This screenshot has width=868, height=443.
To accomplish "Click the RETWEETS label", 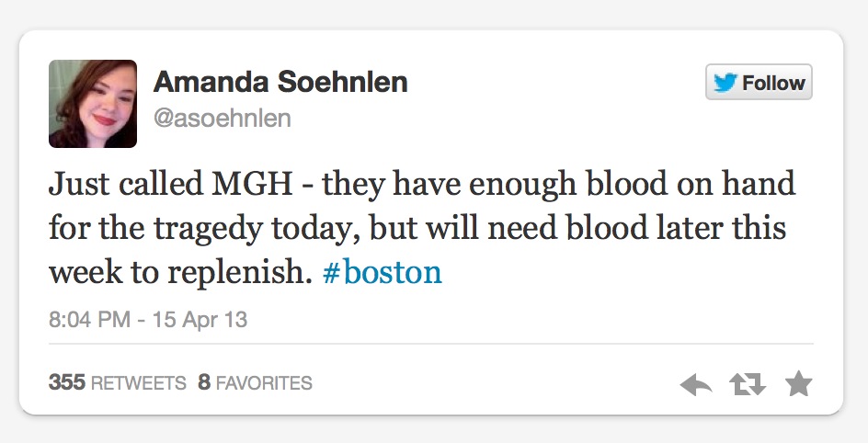I will tap(139, 382).
